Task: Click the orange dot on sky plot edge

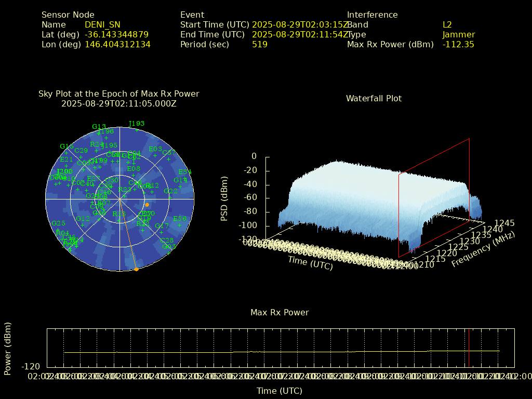Action: (136, 269)
